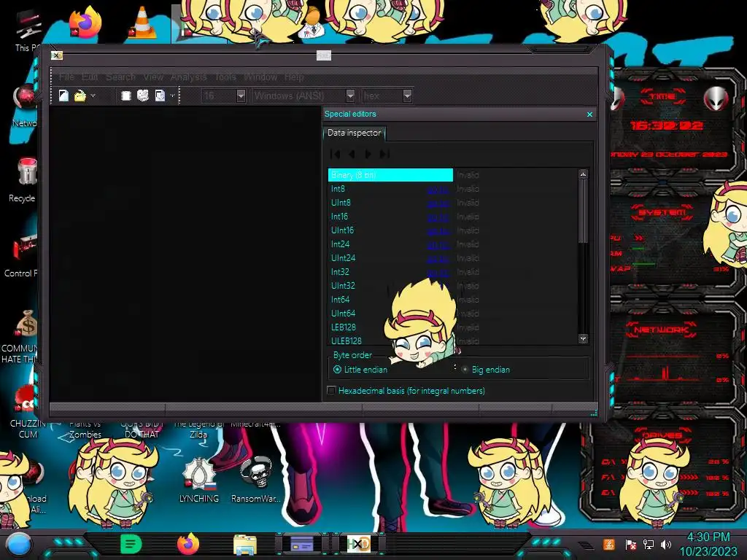Click go to link in Int24 row
The height and width of the screenshot is (560, 747).
pyautogui.click(x=438, y=245)
